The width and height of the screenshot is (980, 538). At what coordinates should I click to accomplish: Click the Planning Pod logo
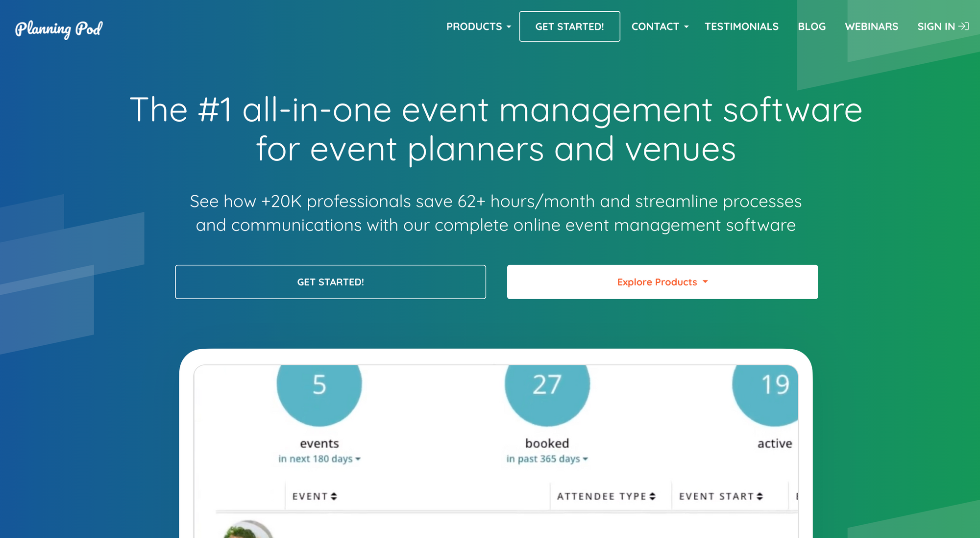[59, 28]
